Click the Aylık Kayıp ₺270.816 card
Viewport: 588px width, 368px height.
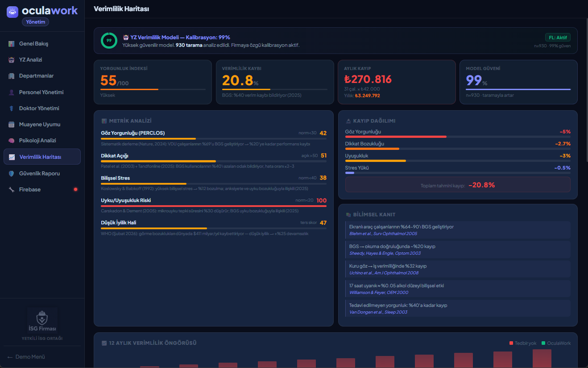click(397, 82)
